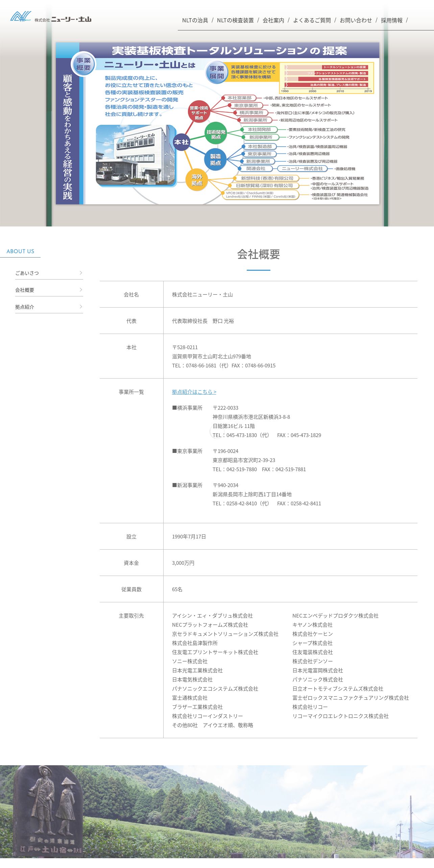Screen dimensions: 434x868
Task: Click the ■横浜事業所 office label
Action: (x=187, y=408)
